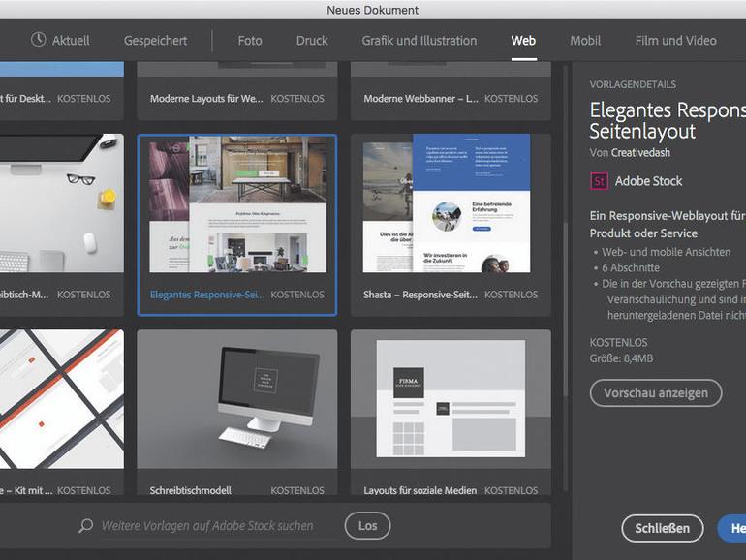This screenshot has width=746, height=560.
Task: Switch to Film und Video tab
Action: (675, 41)
